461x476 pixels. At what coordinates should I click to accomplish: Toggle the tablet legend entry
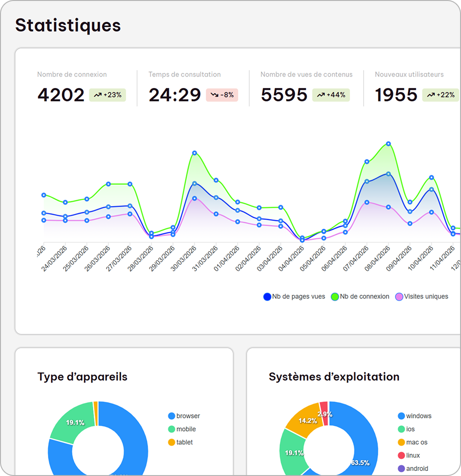point(181,442)
